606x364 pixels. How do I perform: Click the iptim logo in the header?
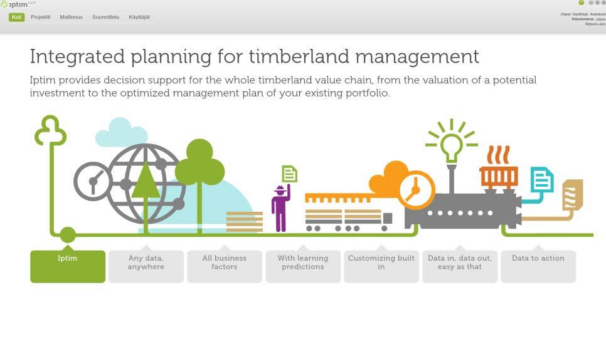pos(14,4)
